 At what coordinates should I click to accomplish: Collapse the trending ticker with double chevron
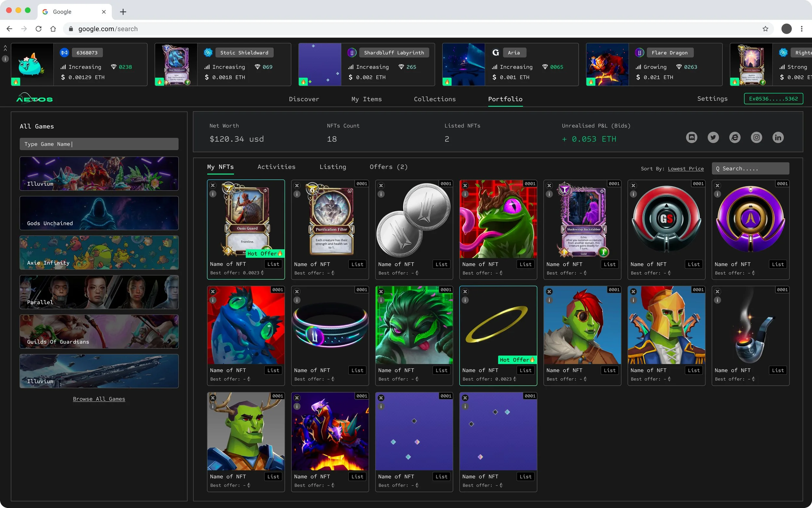click(6, 48)
